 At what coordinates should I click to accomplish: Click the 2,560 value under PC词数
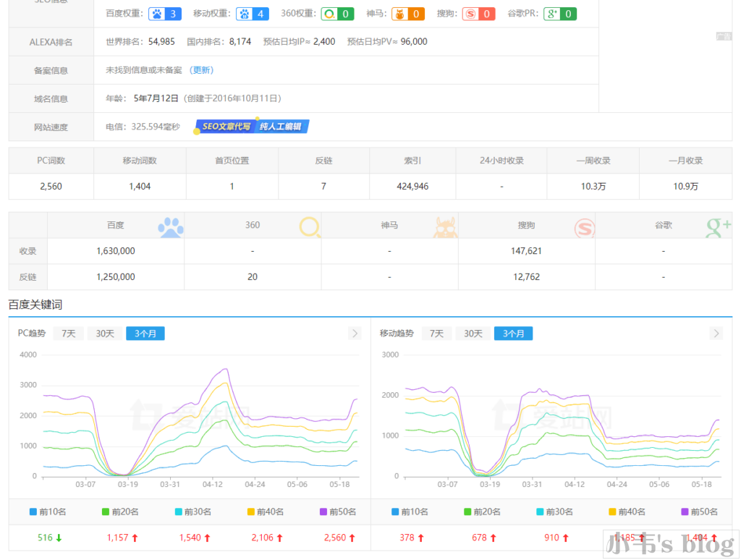coord(51,186)
